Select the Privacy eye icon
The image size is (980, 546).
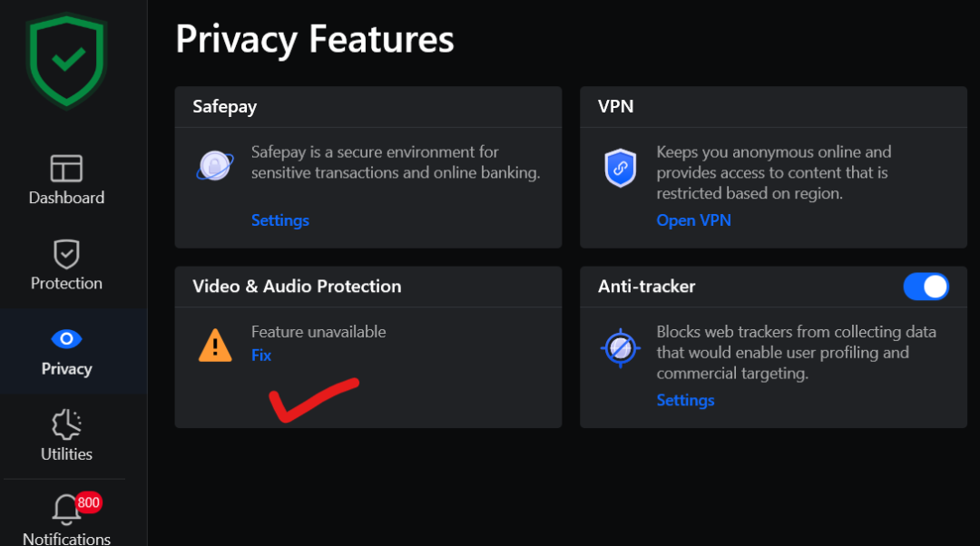click(66, 339)
